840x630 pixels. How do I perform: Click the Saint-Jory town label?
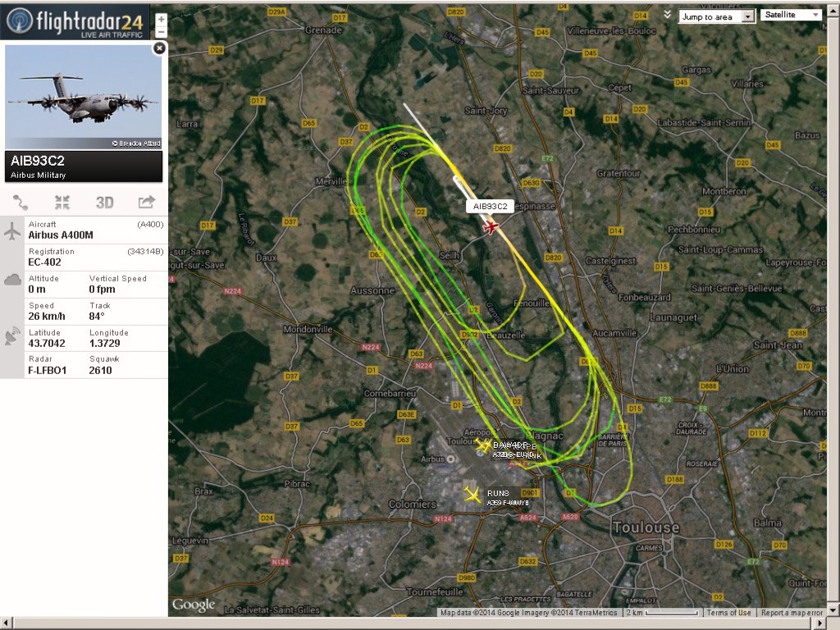point(486,111)
